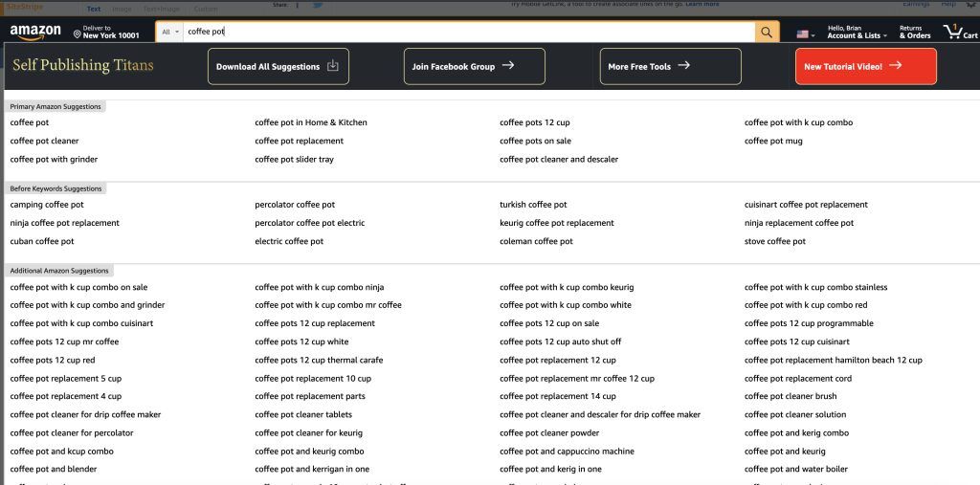The height and width of the screenshot is (485, 980).
Task: Select the Text tab in SiteStripe
Action: (x=94, y=9)
